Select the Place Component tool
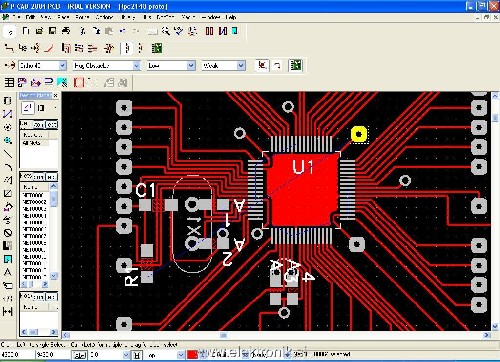Viewport: 500px width, 362px height. coord(7,100)
